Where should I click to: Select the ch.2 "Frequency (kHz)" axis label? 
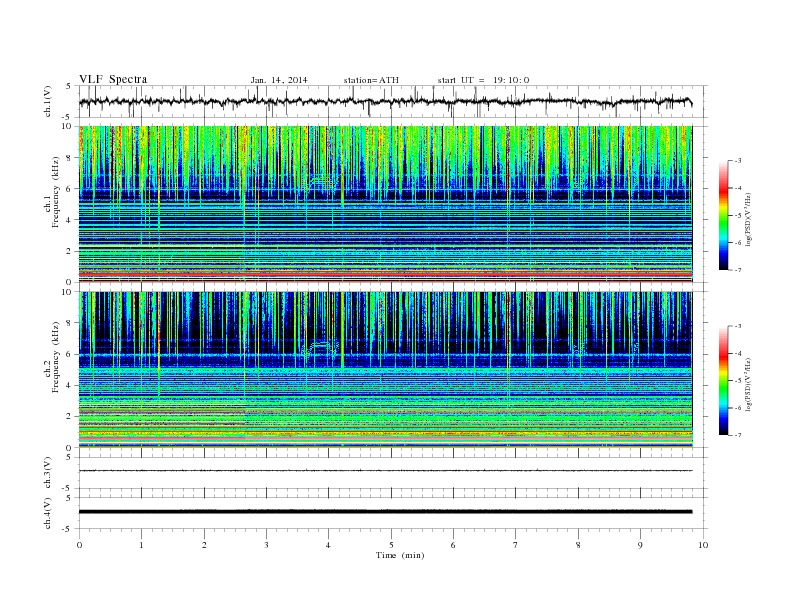56,357
